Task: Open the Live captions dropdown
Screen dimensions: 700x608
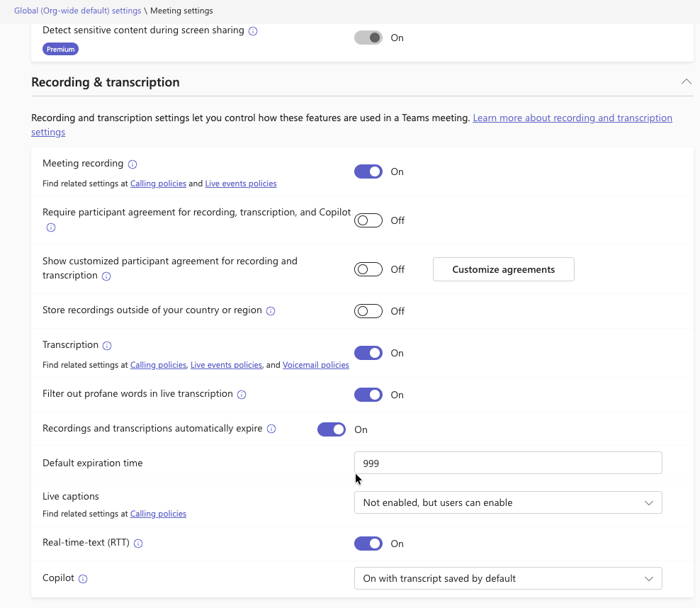Action: [508, 502]
